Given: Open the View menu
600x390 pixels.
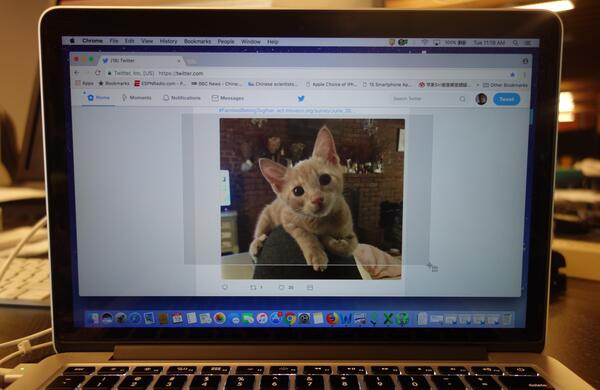Looking at the screenshot, I should [147, 41].
